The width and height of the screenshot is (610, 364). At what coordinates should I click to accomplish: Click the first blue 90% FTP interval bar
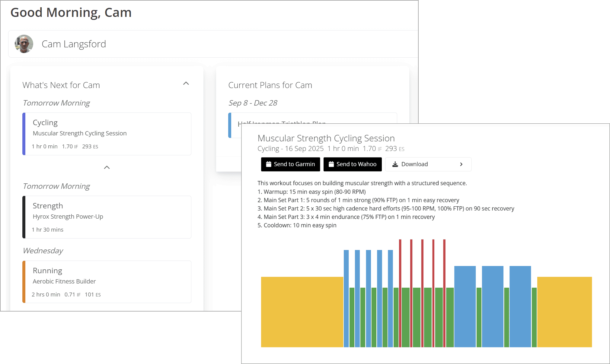coord(346,299)
